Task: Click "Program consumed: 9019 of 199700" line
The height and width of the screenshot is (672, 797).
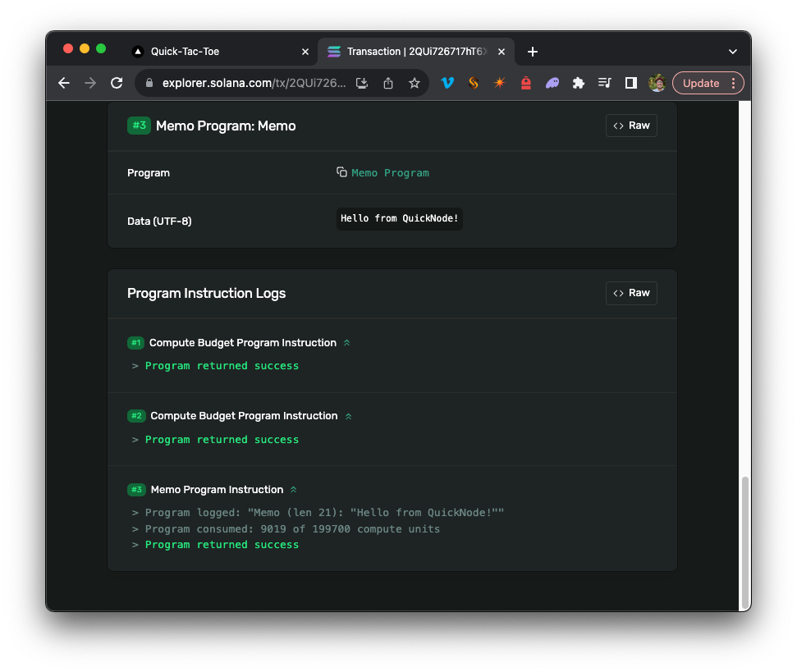Action: click(292, 528)
